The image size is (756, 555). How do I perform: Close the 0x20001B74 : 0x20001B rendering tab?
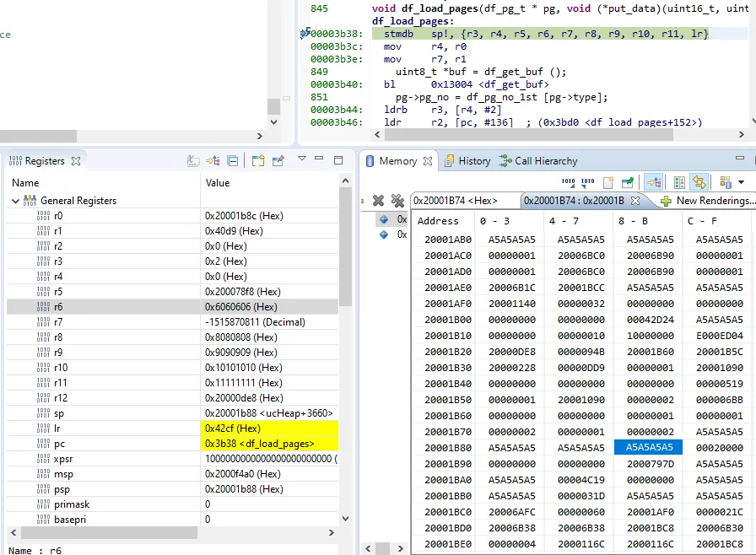click(635, 201)
